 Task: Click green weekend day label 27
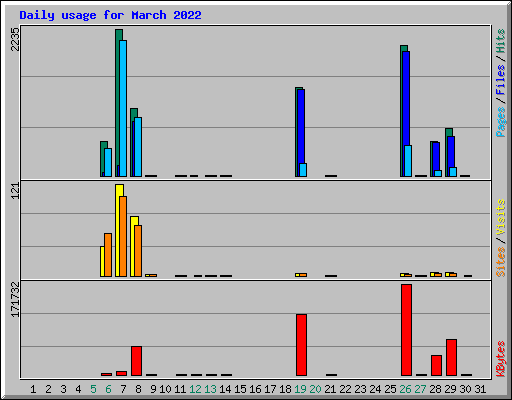(x=420, y=389)
